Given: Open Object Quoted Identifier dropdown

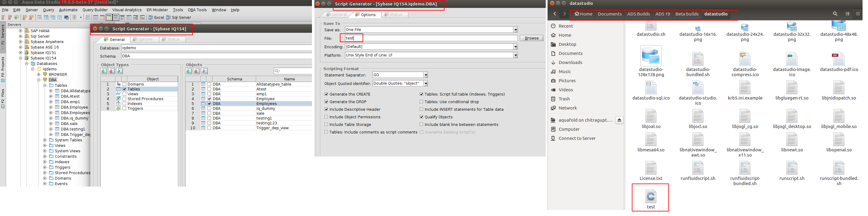Looking at the screenshot, I should pyautogui.click(x=426, y=83).
